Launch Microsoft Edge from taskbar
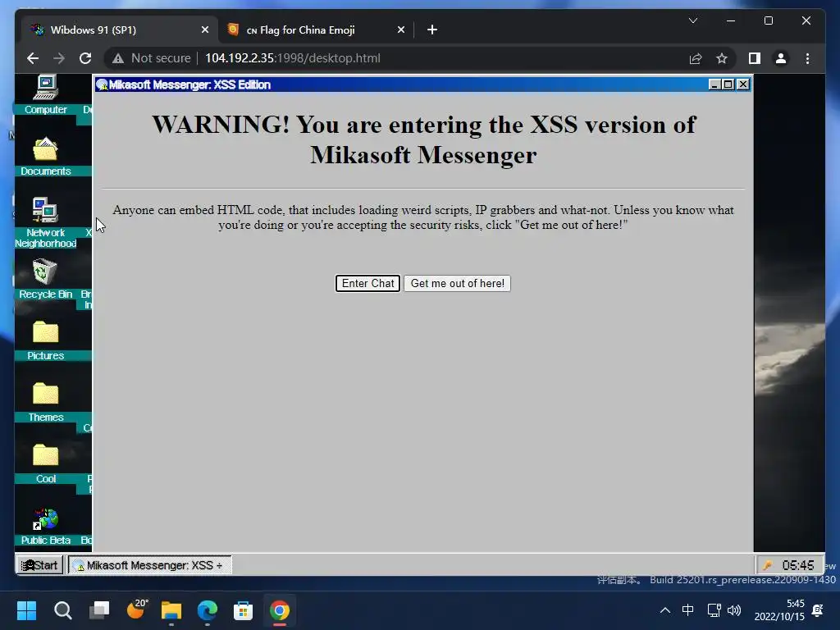Image resolution: width=840 pixels, height=630 pixels. pos(208,610)
